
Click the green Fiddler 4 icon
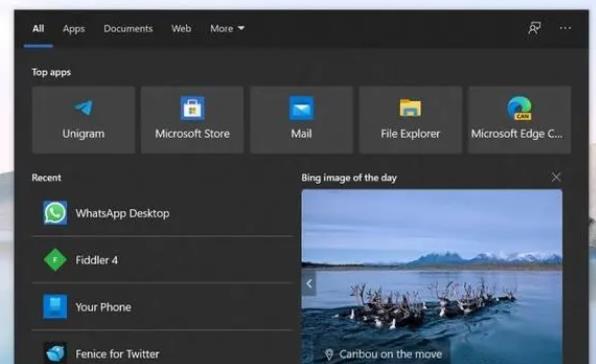(x=55, y=260)
